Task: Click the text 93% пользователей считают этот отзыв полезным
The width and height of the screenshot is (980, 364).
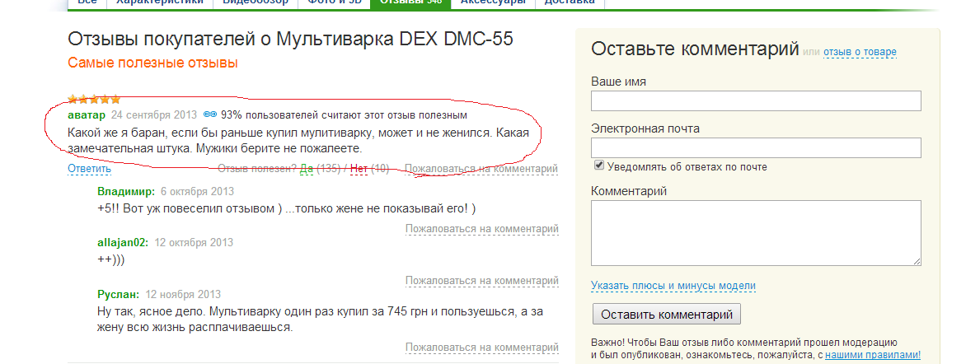Action: pos(344,114)
